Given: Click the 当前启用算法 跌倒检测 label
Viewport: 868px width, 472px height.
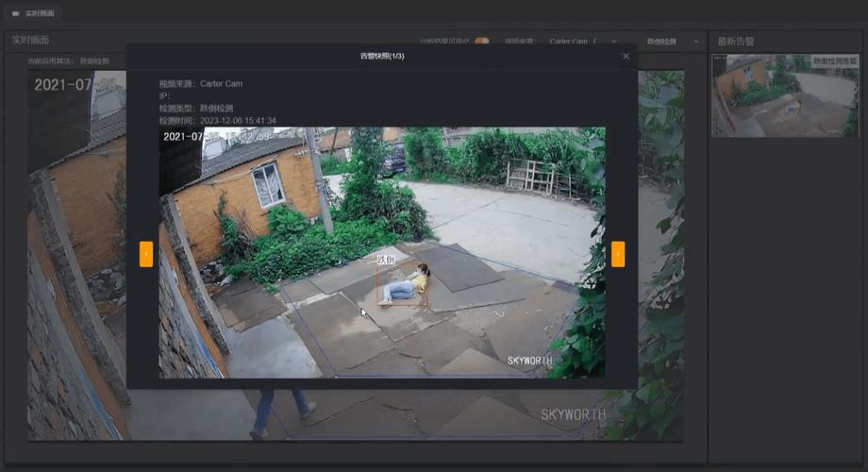Looking at the screenshot, I should click(x=69, y=61).
